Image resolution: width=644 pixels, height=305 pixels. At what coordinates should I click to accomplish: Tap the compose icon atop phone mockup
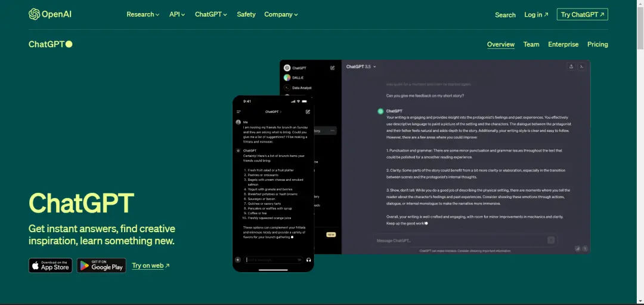click(308, 112)
